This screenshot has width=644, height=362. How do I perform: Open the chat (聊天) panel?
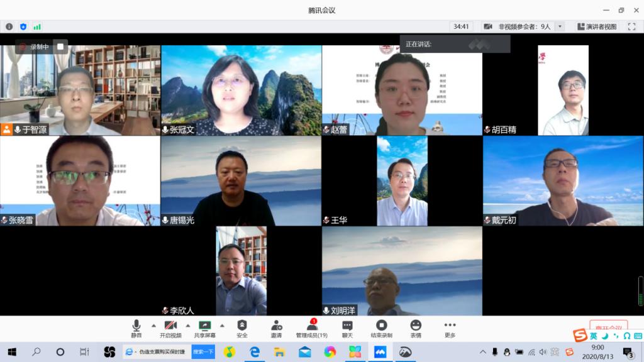coord(347,326)
